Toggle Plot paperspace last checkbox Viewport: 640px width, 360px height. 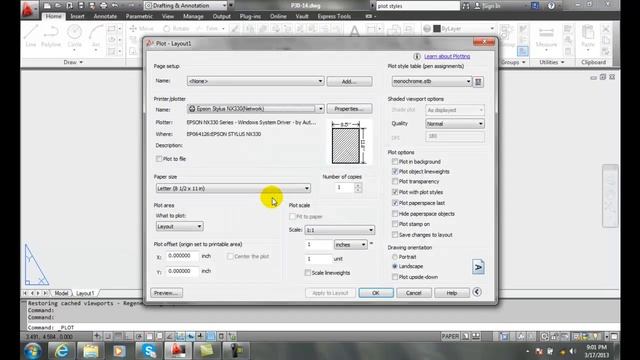395,203
